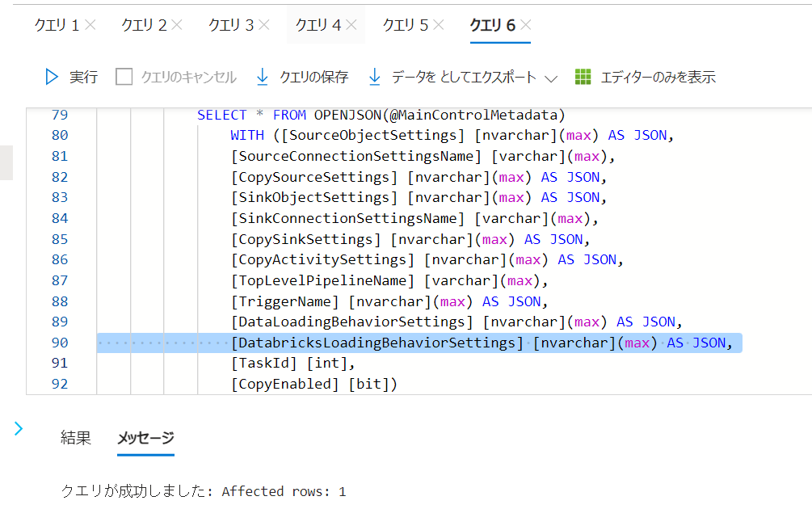Close the クエリ 4 tab
Image resolution: width=812 pixels, height=509 pixels.
(351, 25)
